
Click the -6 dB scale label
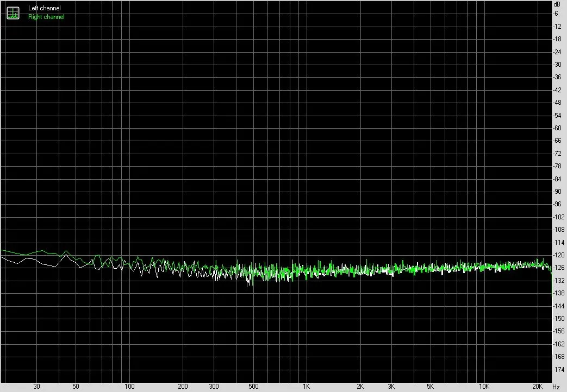click(556, 14)
